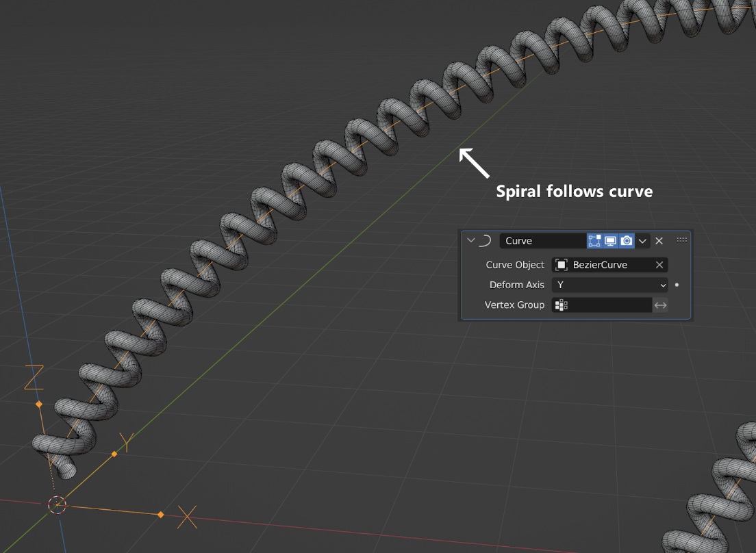Open the Deform Axis dropdown
Viewport: 756px width, 553px height.
[x=609, y=285]
